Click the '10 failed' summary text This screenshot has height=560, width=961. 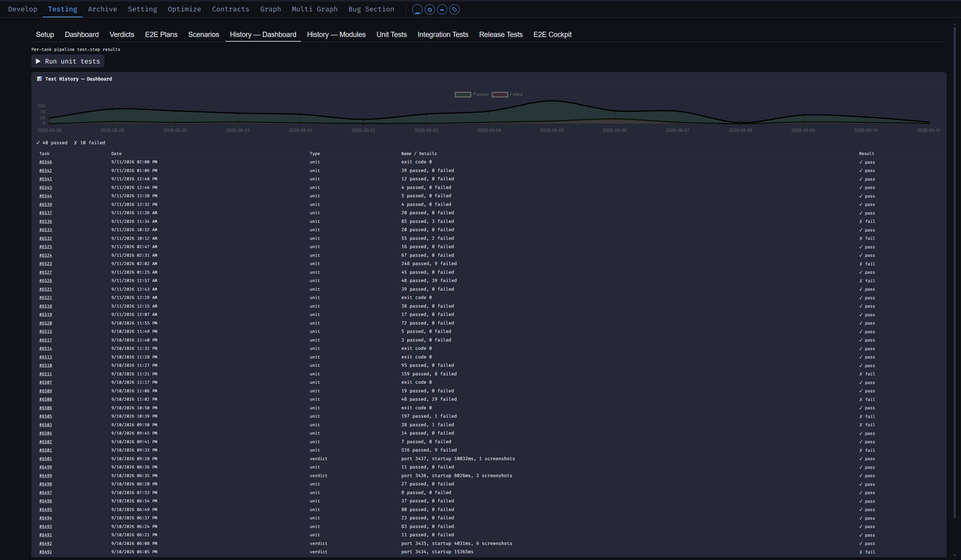[x=90, y=143]
